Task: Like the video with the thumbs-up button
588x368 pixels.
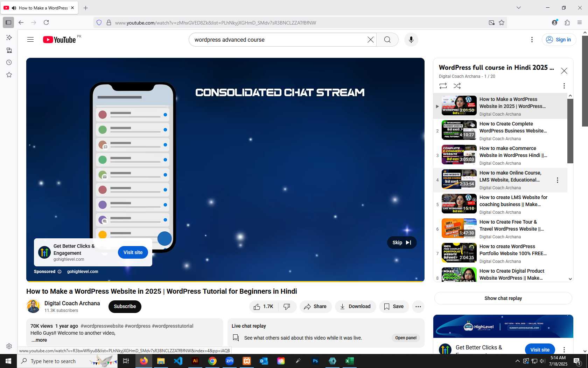Action: click(x=264, y=307)
